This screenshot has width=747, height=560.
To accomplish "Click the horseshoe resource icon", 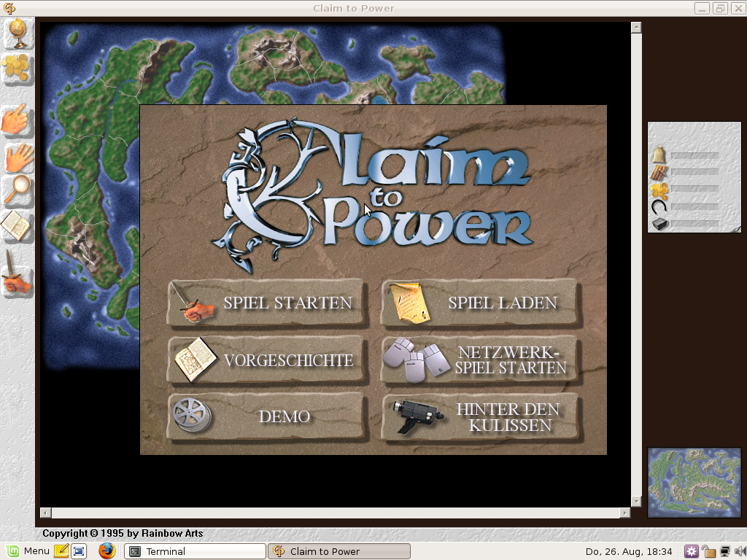I will (659, 207).
